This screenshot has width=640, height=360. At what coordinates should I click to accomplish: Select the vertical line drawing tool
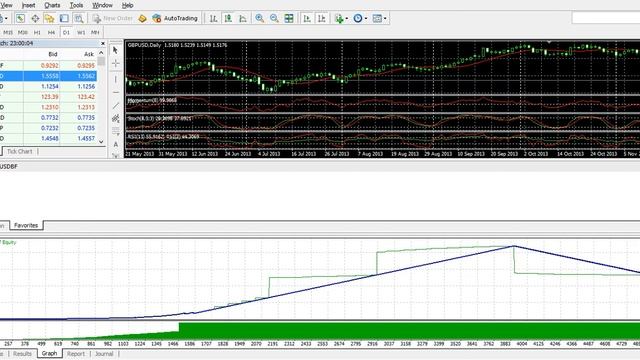tap(116, 80)
